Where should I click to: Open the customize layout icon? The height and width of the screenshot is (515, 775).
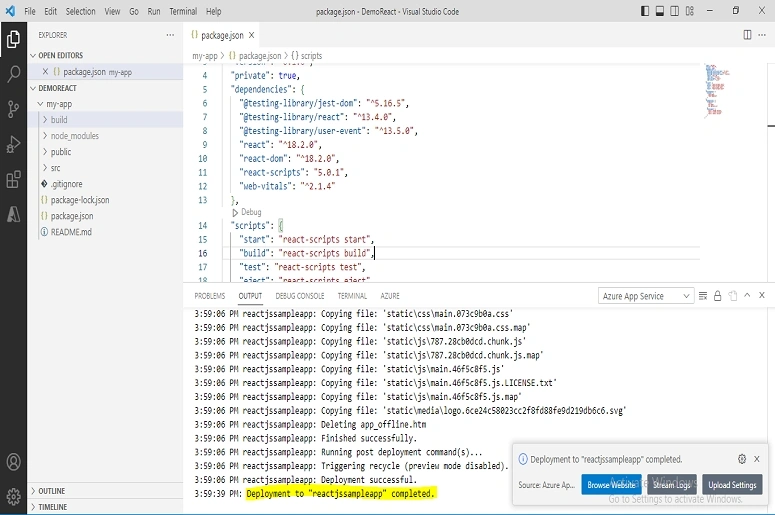689,11
